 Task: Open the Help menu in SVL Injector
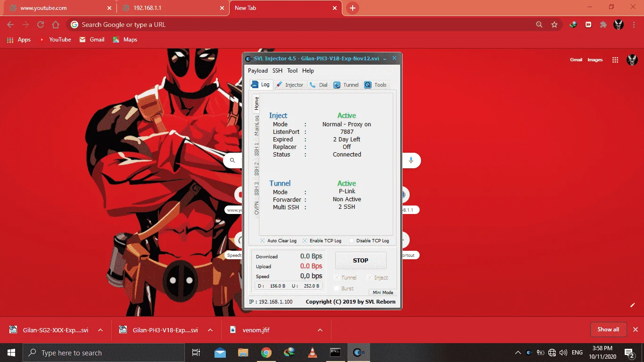pos(308,71)
